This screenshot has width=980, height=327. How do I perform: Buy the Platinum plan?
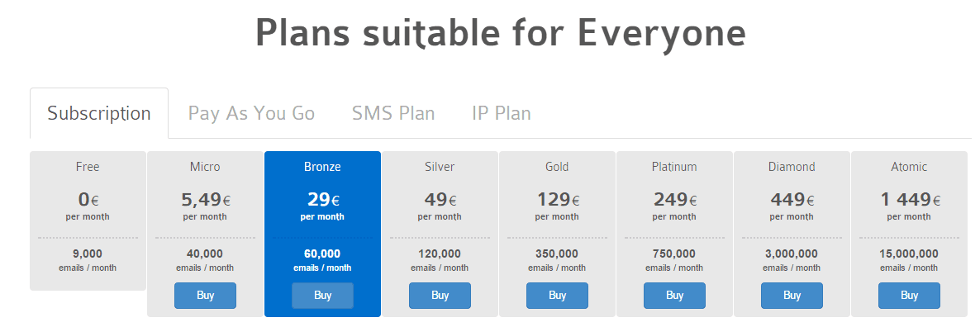tap(674, 295)
